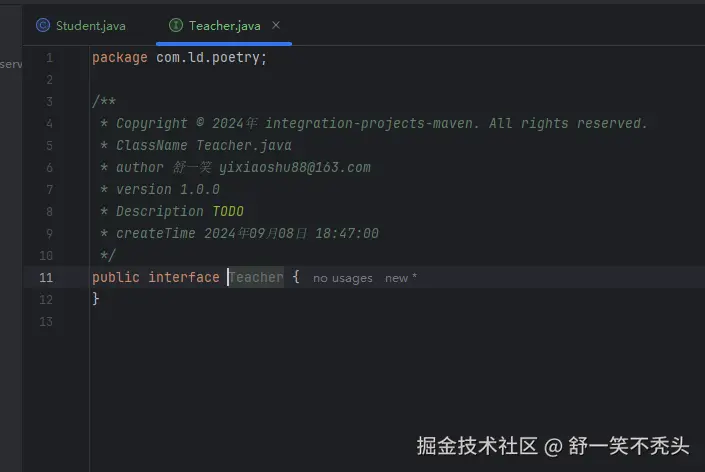Image resolution: width=705 pixels, height=472 pixels.
Task: Click 'version 1.0.0' comment text
Action: (168, 189)
